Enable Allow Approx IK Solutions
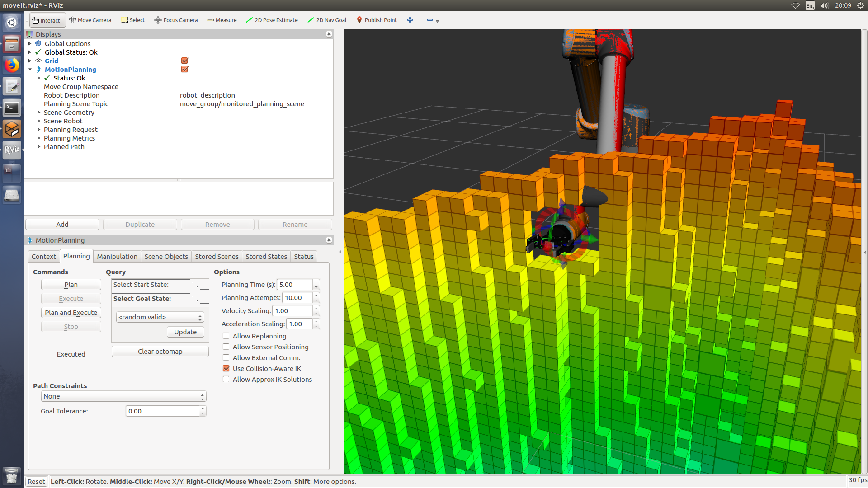 (x=226, y=379)
